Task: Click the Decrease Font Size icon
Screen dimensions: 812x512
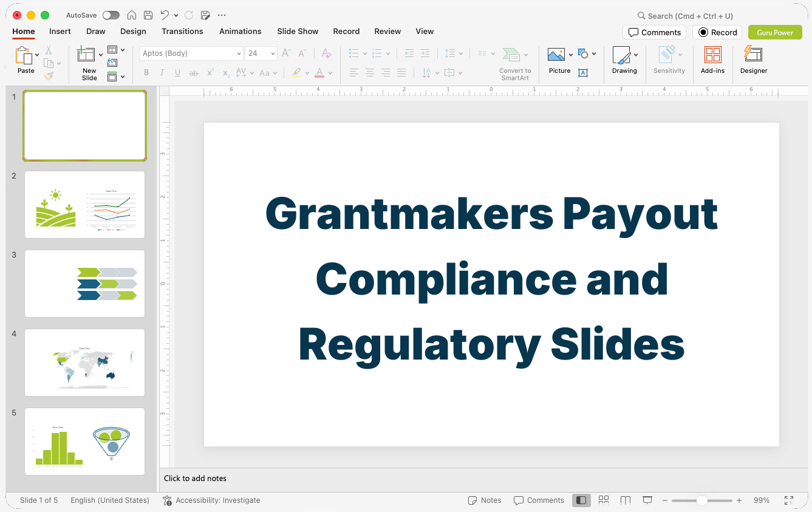Action: pos(302,53)
